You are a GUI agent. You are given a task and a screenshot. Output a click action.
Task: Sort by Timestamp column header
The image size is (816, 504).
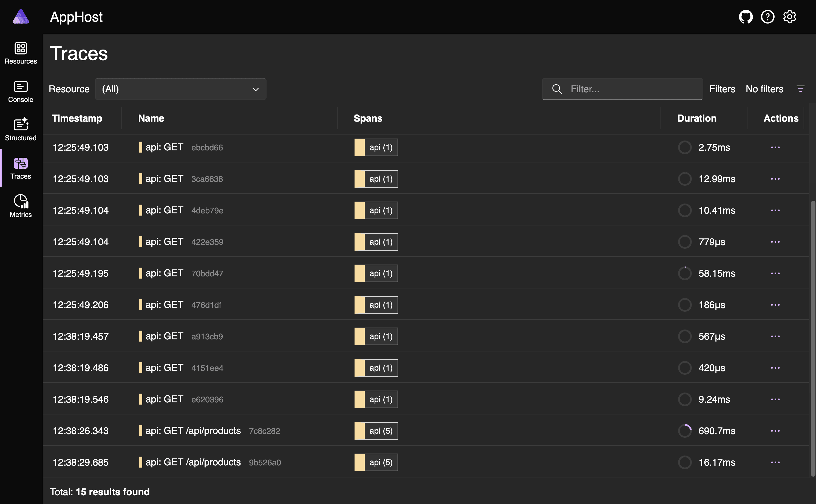[x=77, y=118]
